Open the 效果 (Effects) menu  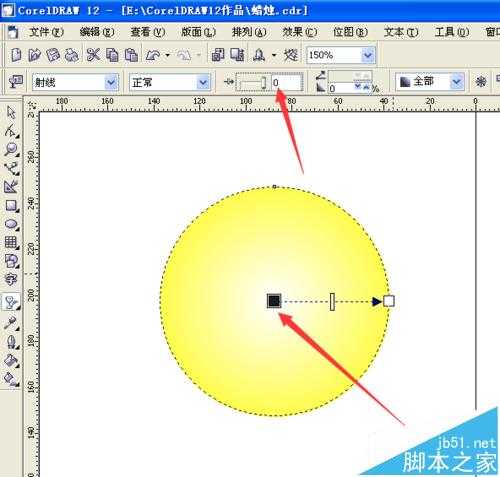tap(300, 32)
